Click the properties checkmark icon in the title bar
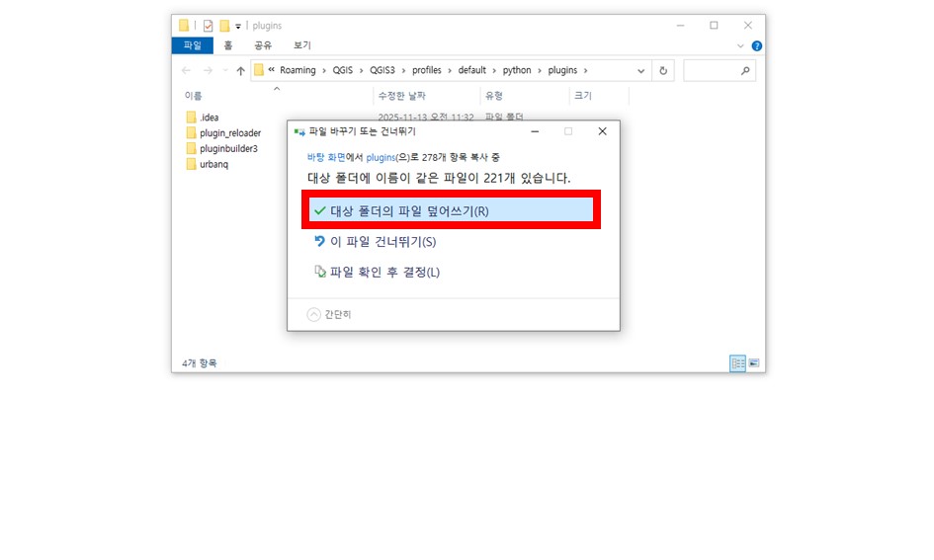 point(208,26)
